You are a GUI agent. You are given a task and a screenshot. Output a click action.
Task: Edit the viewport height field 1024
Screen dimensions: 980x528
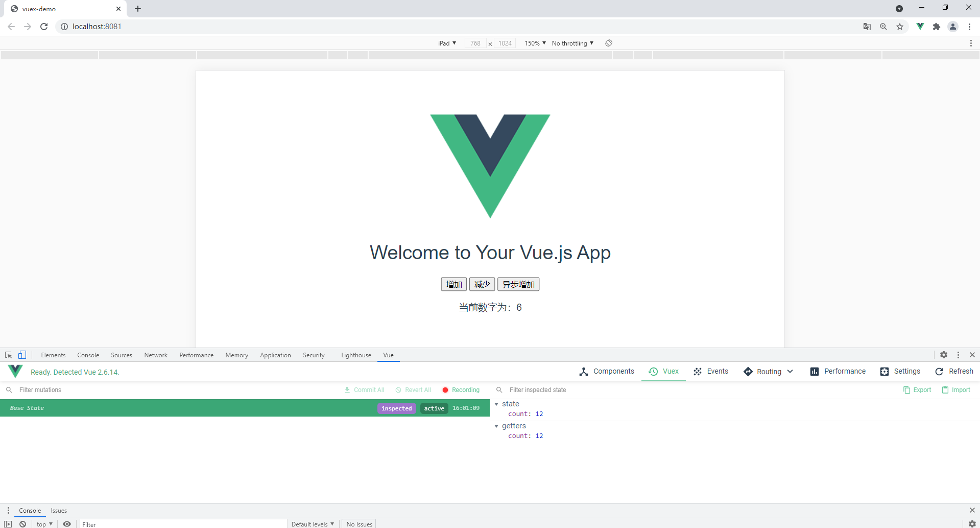pos(505,43)
